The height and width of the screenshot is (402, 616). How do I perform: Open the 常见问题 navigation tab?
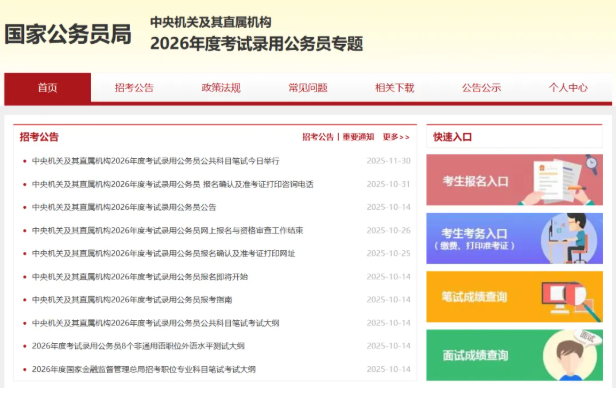click(308, 88)
